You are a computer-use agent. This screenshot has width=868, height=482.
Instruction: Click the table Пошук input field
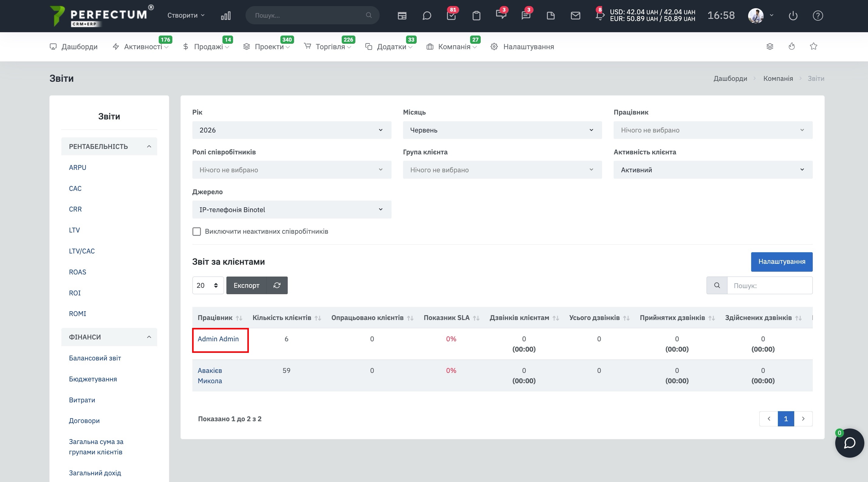[x=770, y=285]
